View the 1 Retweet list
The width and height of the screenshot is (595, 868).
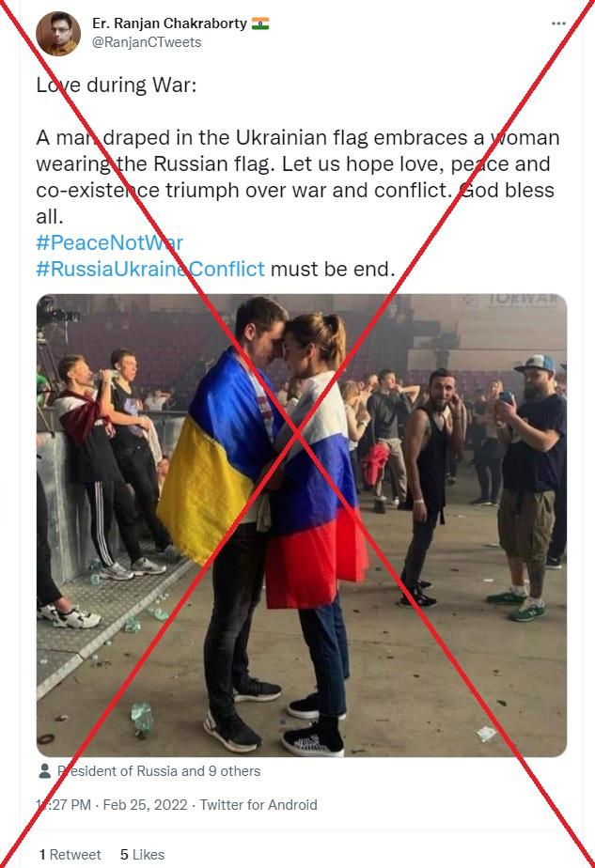(70, 855)
